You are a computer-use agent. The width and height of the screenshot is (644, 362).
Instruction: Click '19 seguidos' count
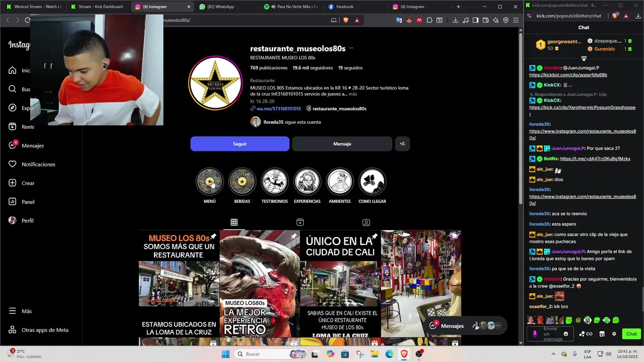pyautogui.click(x=350, y=68)
